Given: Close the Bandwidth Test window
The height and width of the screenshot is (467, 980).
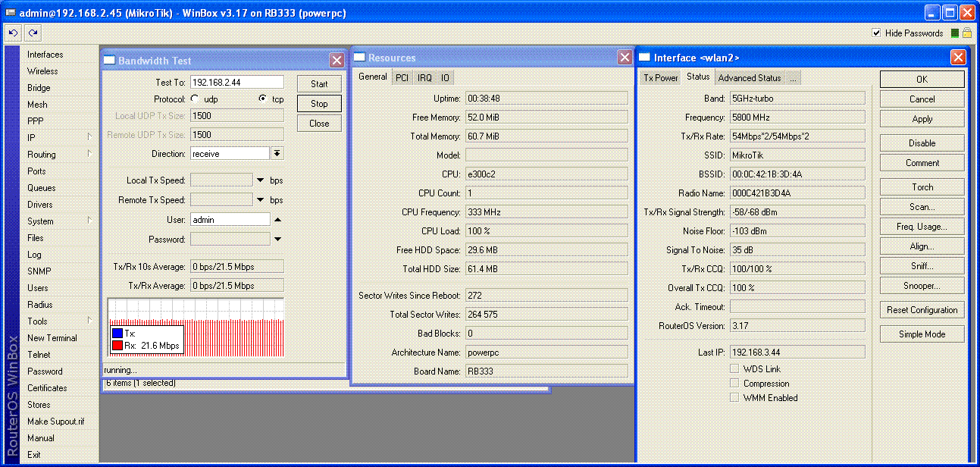Looking at the screenshot, I should 337,61.
